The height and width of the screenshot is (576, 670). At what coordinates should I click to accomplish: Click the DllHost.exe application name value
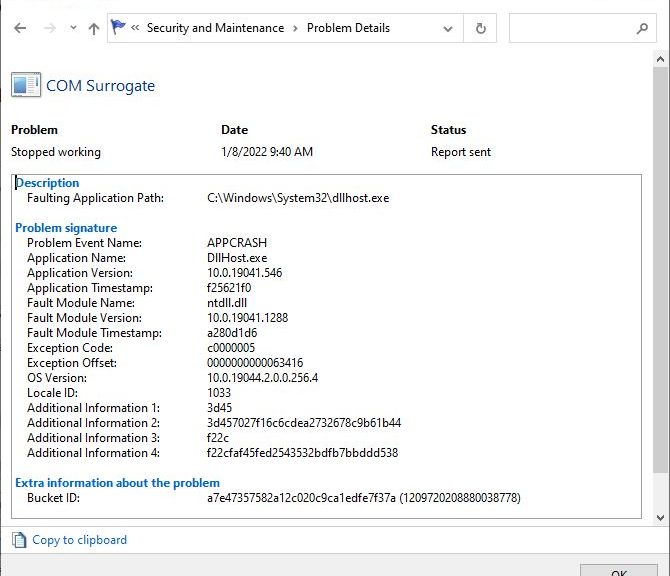(237, 258)
